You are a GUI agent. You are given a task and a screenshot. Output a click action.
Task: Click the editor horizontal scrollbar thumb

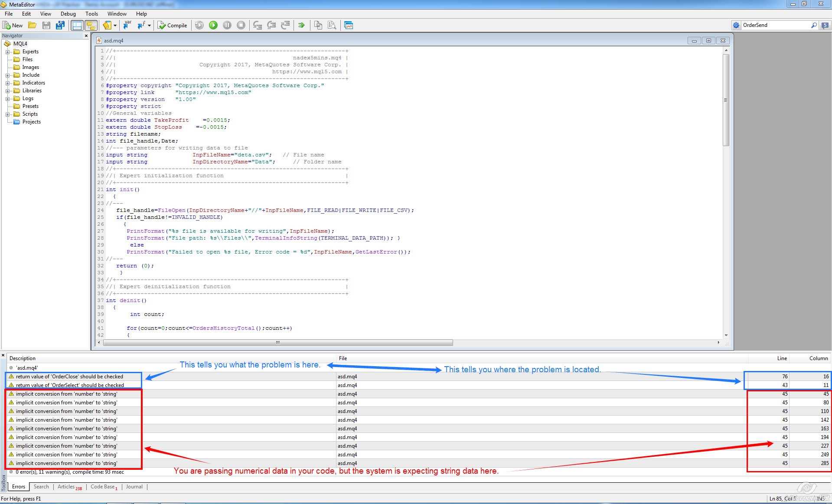pos(278,342)
